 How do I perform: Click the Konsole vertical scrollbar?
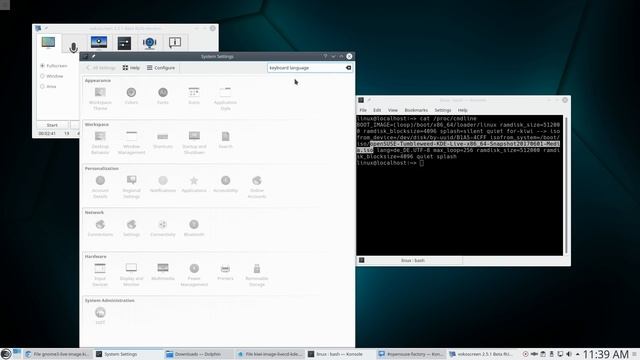pyautogui.click(x=566, y=185)
